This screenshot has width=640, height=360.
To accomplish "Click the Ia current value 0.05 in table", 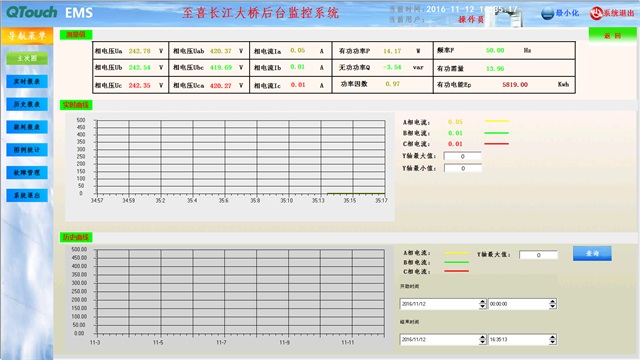I will 298,50.
